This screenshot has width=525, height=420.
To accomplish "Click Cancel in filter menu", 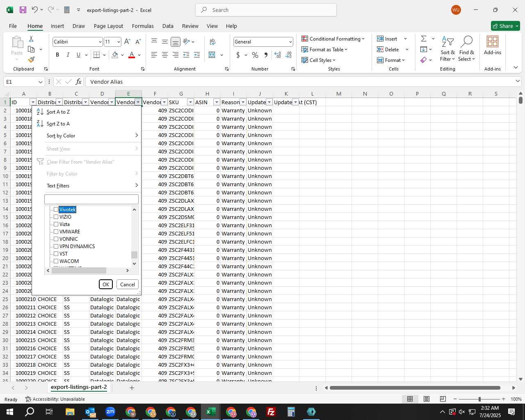I will [x=128, y=284].
